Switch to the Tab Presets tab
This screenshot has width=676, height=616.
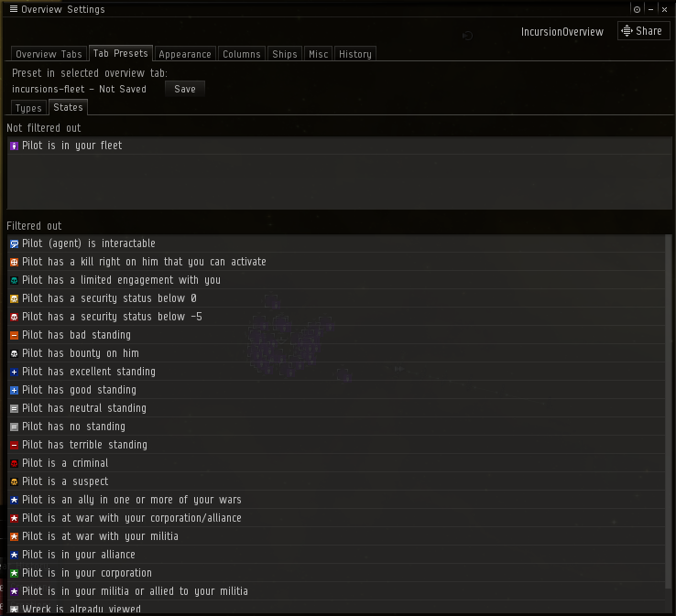pyautogui.click(x=120, y=53)
